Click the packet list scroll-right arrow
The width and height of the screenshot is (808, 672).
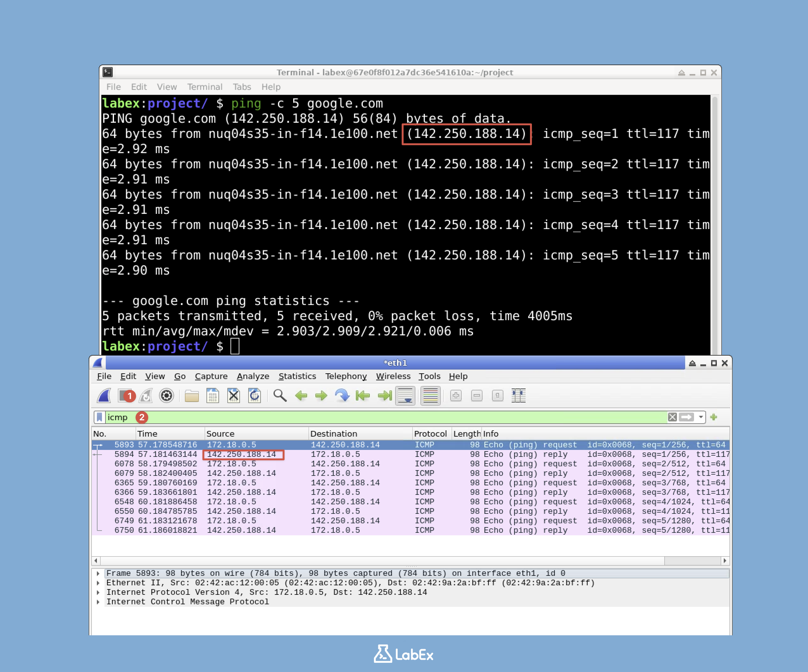(x=725, y=561)
